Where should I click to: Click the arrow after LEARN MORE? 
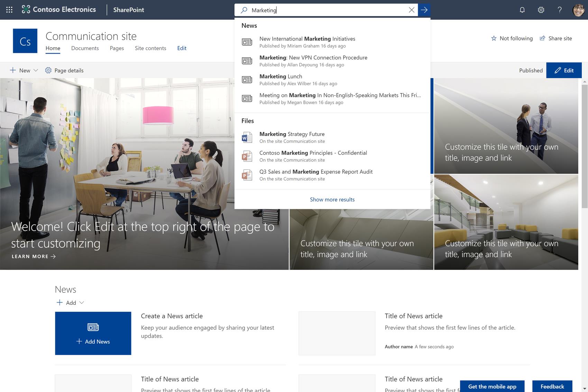pos(53,256)
